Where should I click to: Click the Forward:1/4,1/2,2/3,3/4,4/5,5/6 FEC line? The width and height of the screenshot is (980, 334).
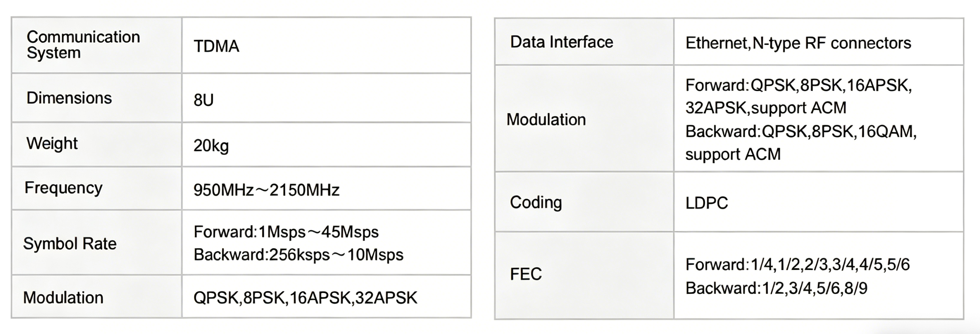(x=797, y=264)
